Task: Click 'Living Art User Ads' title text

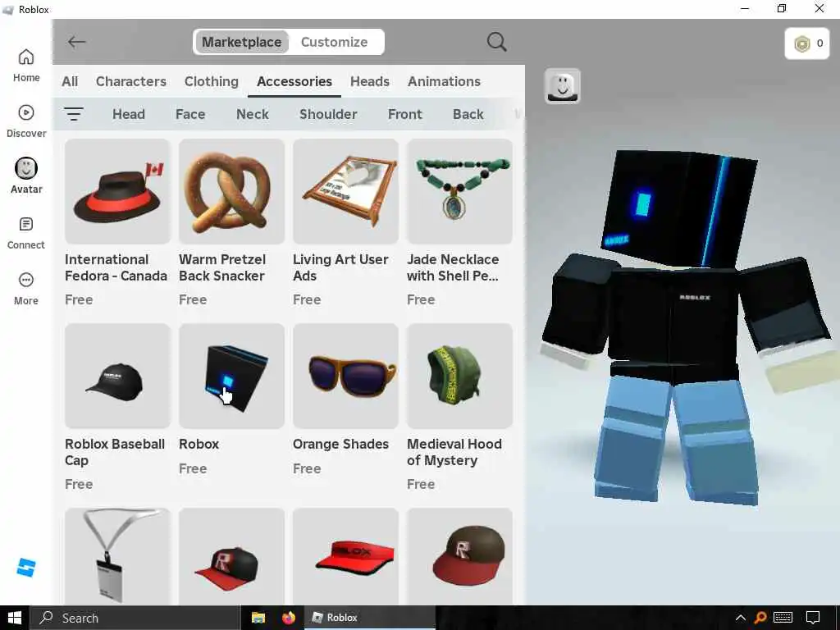Action: tap(340, 267)
